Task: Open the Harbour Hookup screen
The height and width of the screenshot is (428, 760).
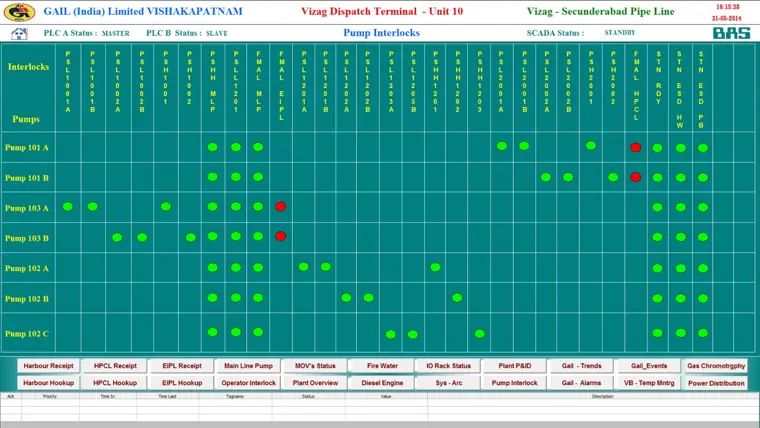Action: point(48,383)
